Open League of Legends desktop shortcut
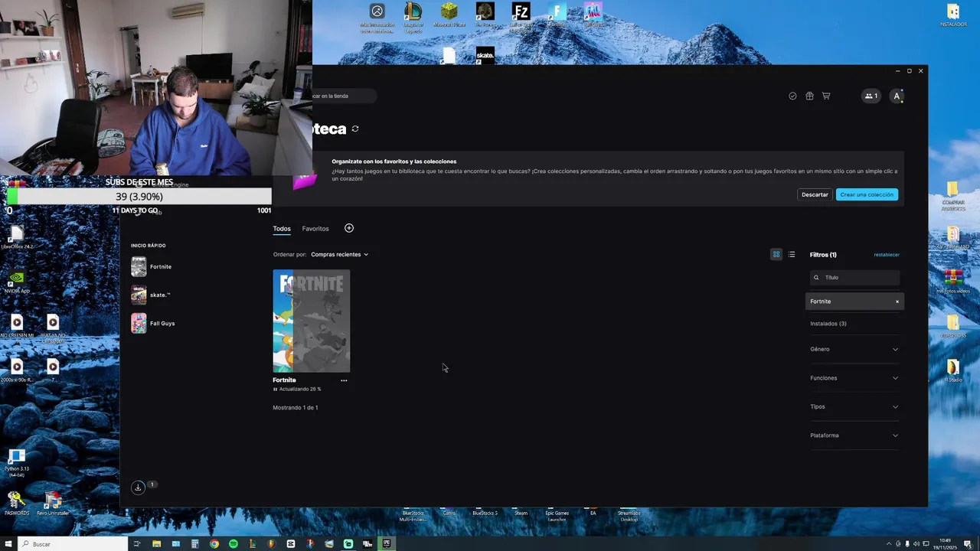 pos(413,17)
